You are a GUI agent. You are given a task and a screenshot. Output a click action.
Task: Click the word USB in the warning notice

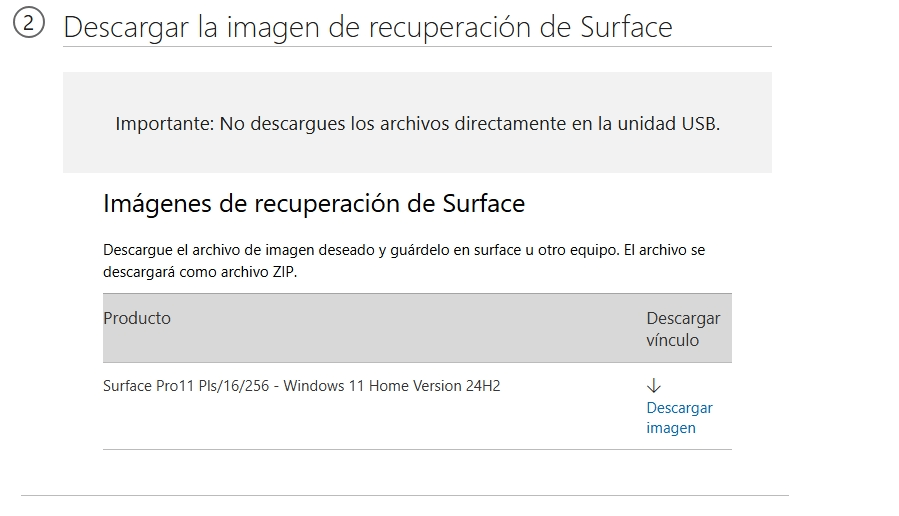tap(701, 123)
